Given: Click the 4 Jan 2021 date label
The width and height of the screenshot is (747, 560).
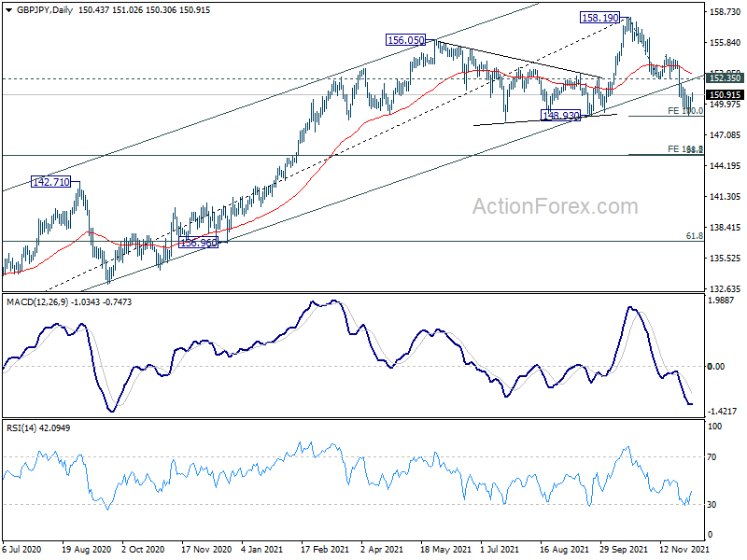Looking at the screenshot, I should [x=263, y=550].
